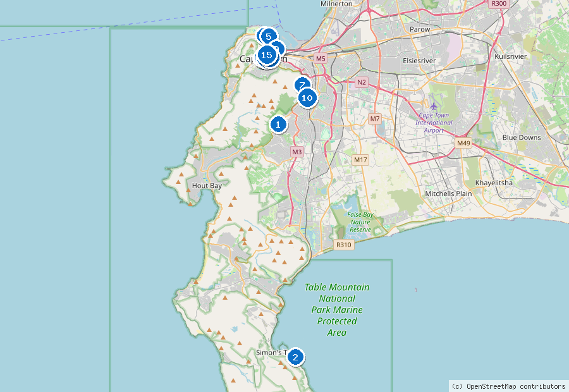Click the Mitchells Plain place label

[448, 193]
